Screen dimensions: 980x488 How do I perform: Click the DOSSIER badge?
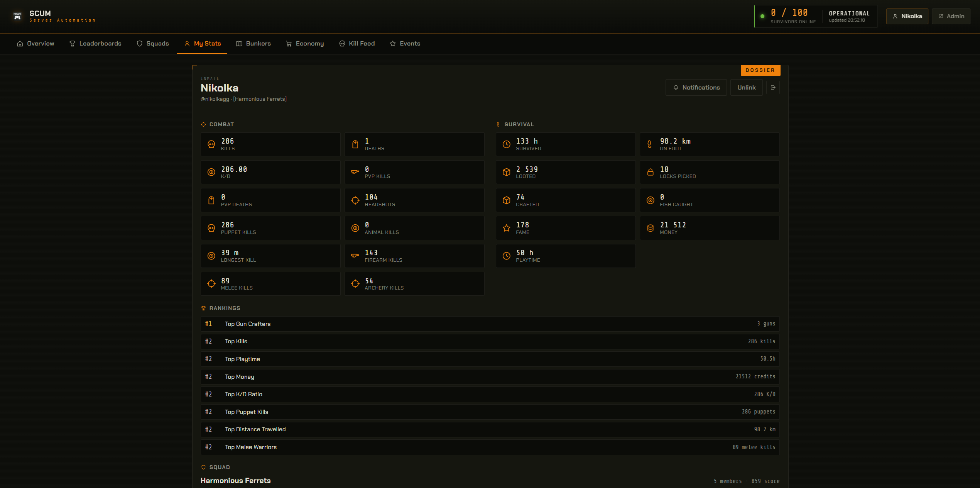click(760, 70)
